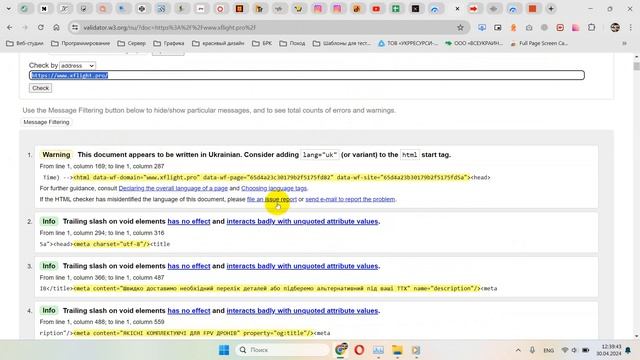
Task: Open the Full Page Screen Ca bookmark
Action: point(539,43)
